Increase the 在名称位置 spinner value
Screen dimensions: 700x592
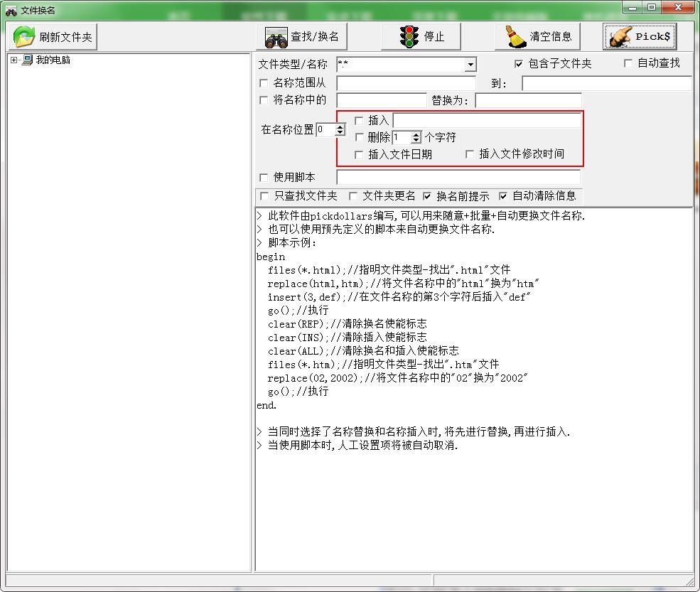click(x=340, y=127)
